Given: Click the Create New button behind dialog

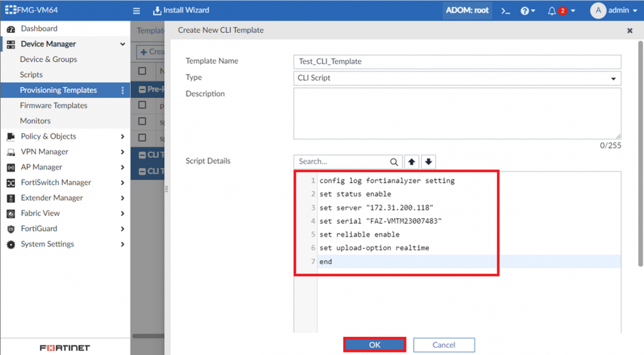Looking at the screenshot, I should pyautogui.click(x=150, y=52).
